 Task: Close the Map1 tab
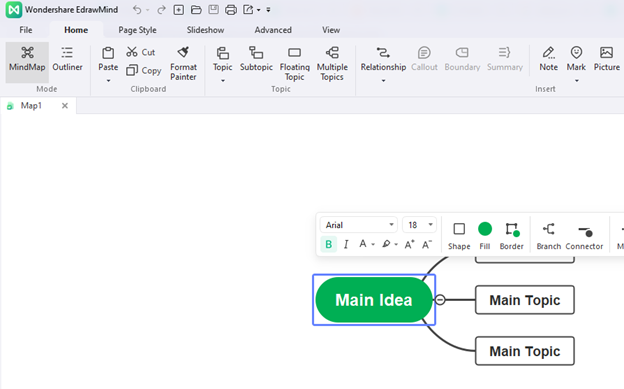[65, 106]
